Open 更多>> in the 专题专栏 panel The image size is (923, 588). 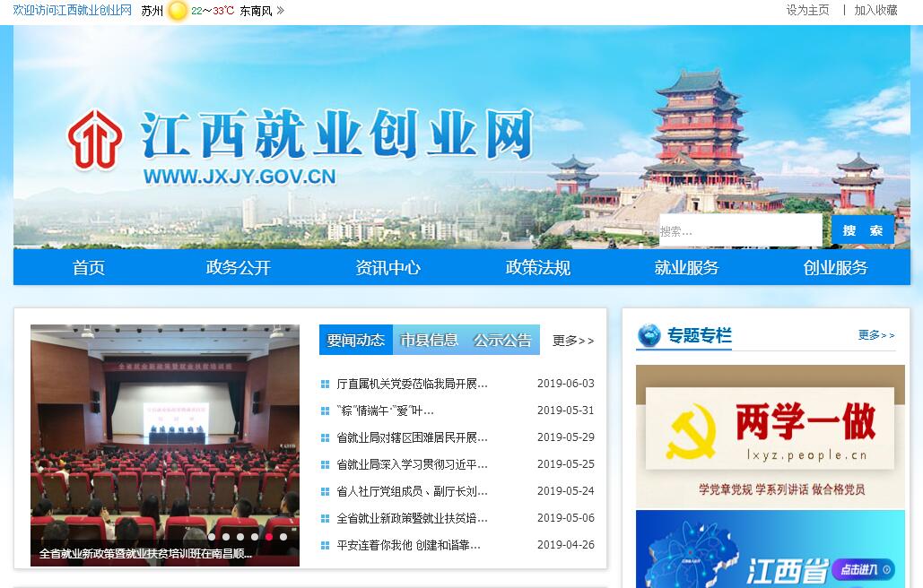[875, 335]
